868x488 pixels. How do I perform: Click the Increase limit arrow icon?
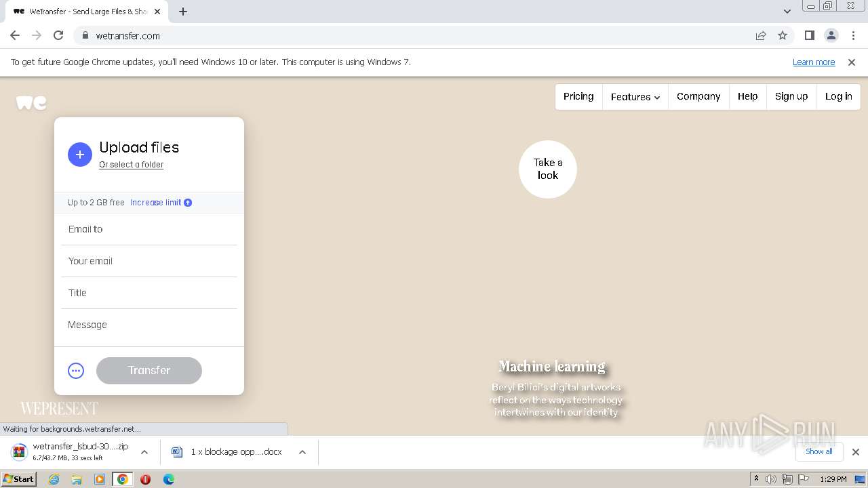coord(188,203)
